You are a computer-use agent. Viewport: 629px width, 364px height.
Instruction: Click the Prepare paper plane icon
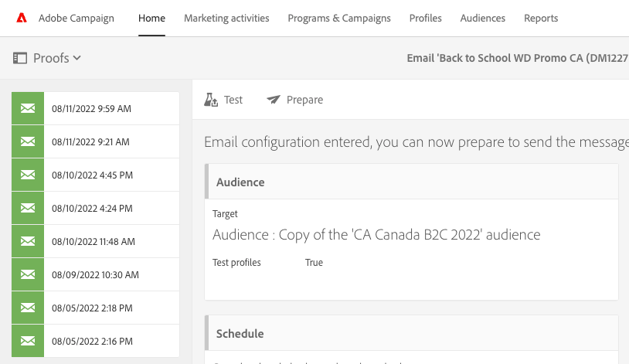(274, 100)
